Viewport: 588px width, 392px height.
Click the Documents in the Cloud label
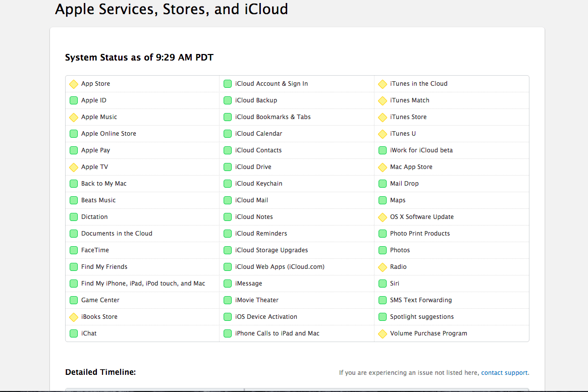click(x=117, y=233)
